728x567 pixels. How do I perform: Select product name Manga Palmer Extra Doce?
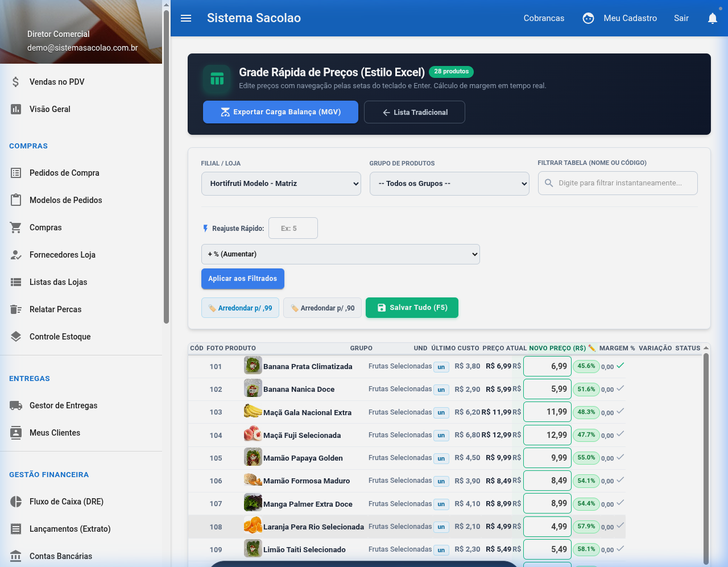[308, 504]
